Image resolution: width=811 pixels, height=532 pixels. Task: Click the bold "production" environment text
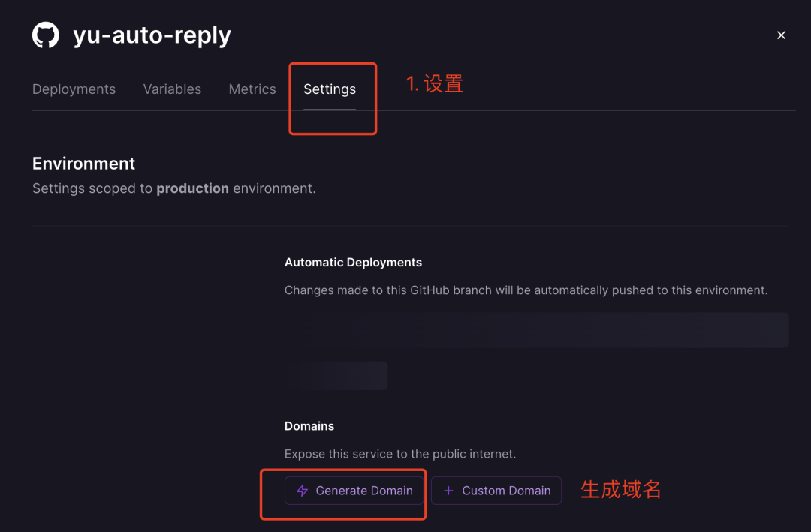click(192, 188)
